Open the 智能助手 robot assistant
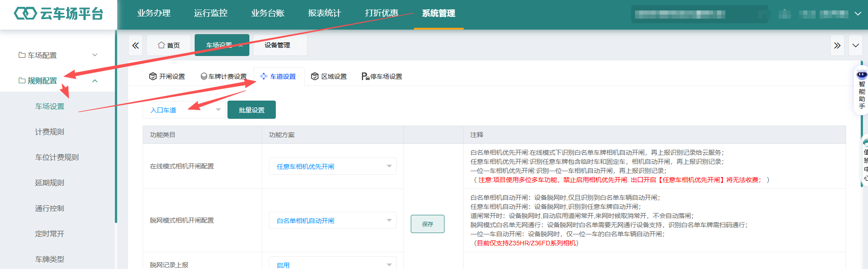Screen dimensions: 868x269 (861, 90)
